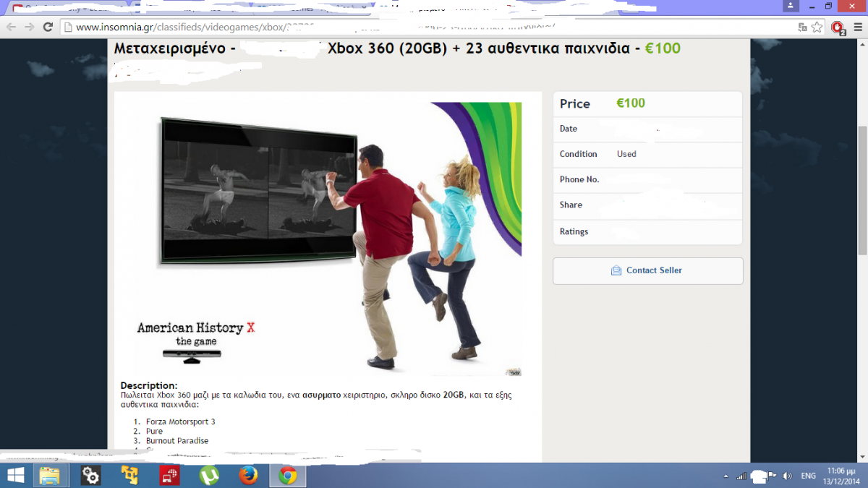Open the yellow blocks app on taskbar
The height and width of the screenshot is (488, 868).
click(x=130, y=476)
